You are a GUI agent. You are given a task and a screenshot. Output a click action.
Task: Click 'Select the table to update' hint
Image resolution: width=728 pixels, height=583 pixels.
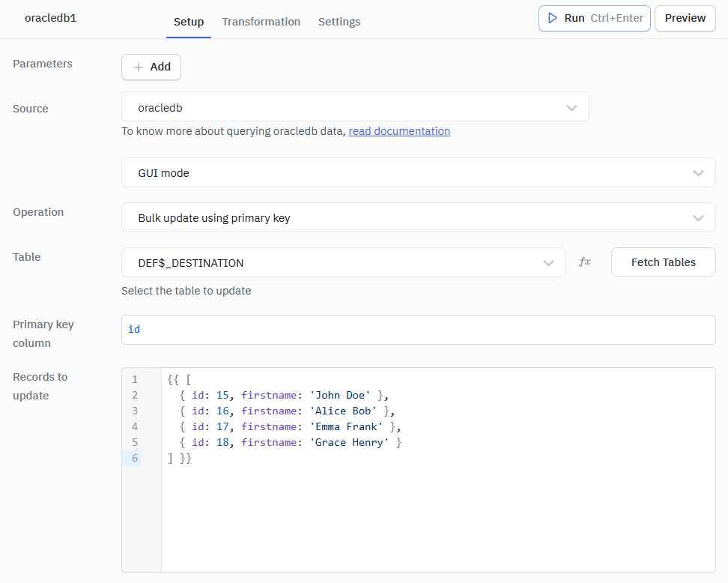point(186,291)
